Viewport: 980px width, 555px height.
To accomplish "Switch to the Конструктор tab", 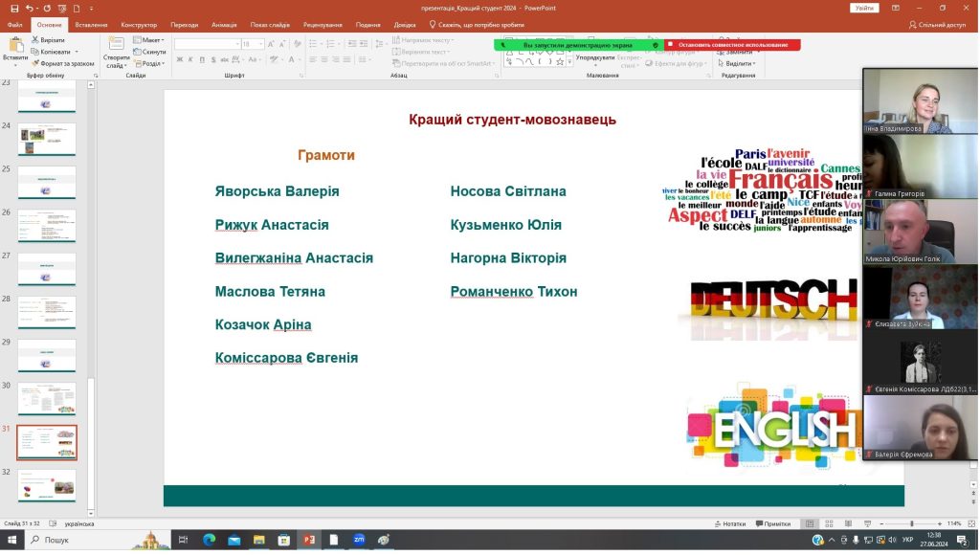I will tap(139, 25).
